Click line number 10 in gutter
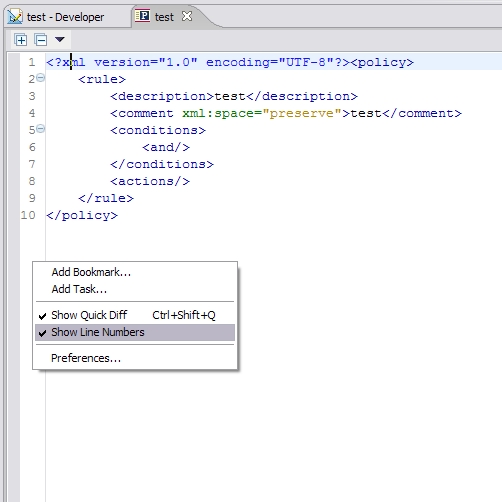 (x=28, y=215)
